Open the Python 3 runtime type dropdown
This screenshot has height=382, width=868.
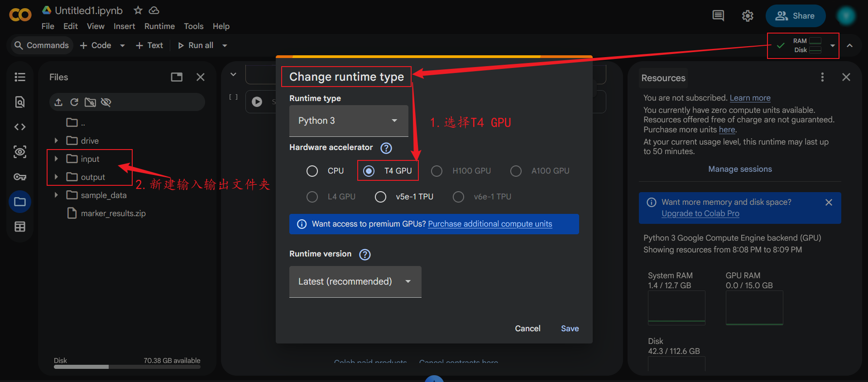(x=348, y=121)
